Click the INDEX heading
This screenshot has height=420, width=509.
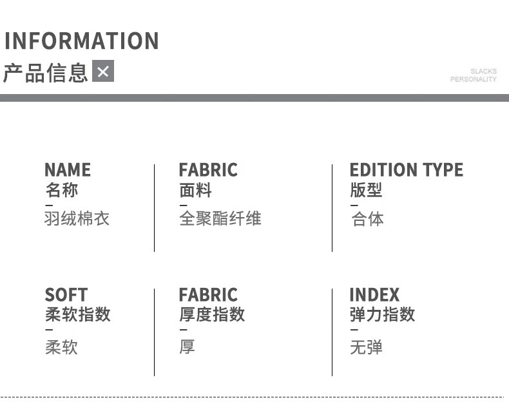(x=374, y=295)
